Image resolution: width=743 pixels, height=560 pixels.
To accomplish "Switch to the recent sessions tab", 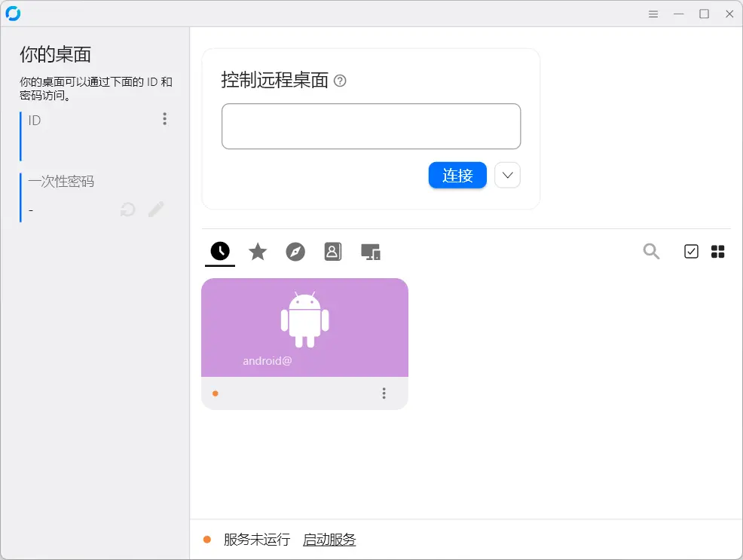I will click(220, 251).
